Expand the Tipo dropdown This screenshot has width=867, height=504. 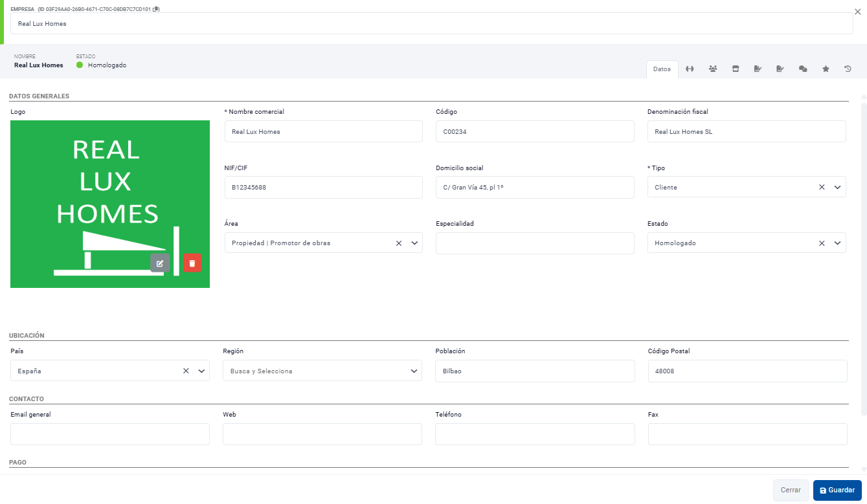click(837, 187)
